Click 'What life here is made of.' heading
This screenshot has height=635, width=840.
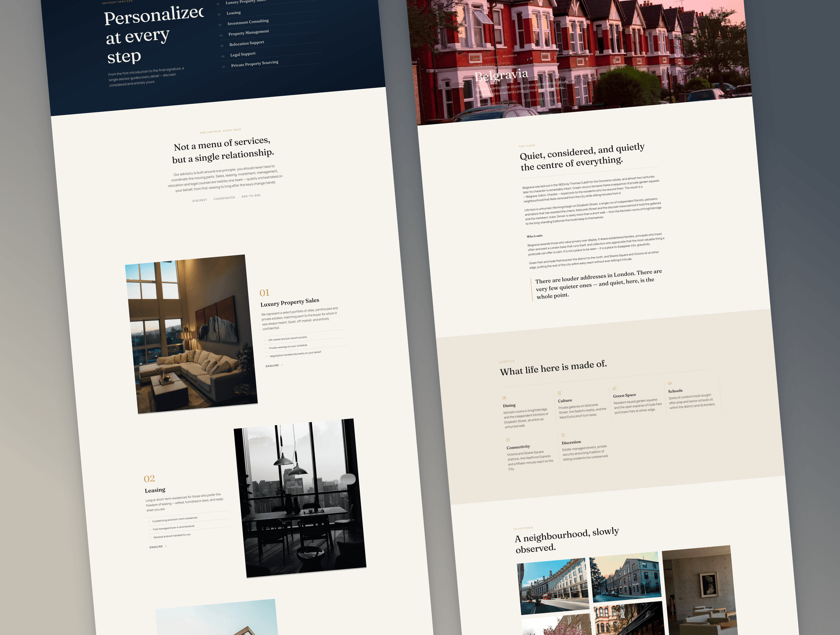click(x=553, y=367)
